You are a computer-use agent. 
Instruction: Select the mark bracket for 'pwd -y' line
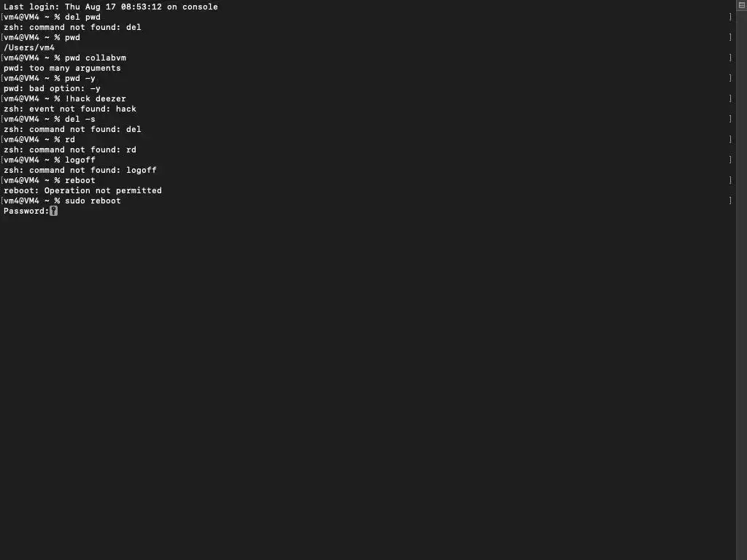click(x=730, y=78)
